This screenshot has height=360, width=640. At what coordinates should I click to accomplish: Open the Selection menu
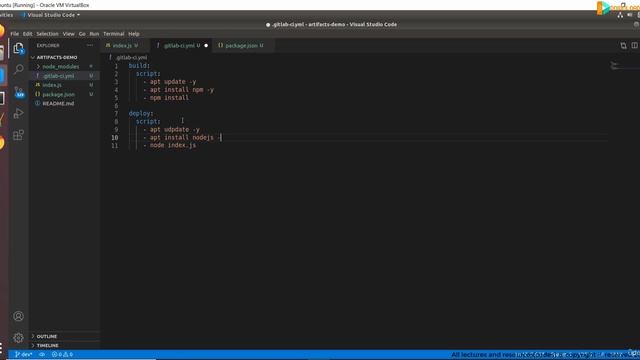tap(47, 34)
